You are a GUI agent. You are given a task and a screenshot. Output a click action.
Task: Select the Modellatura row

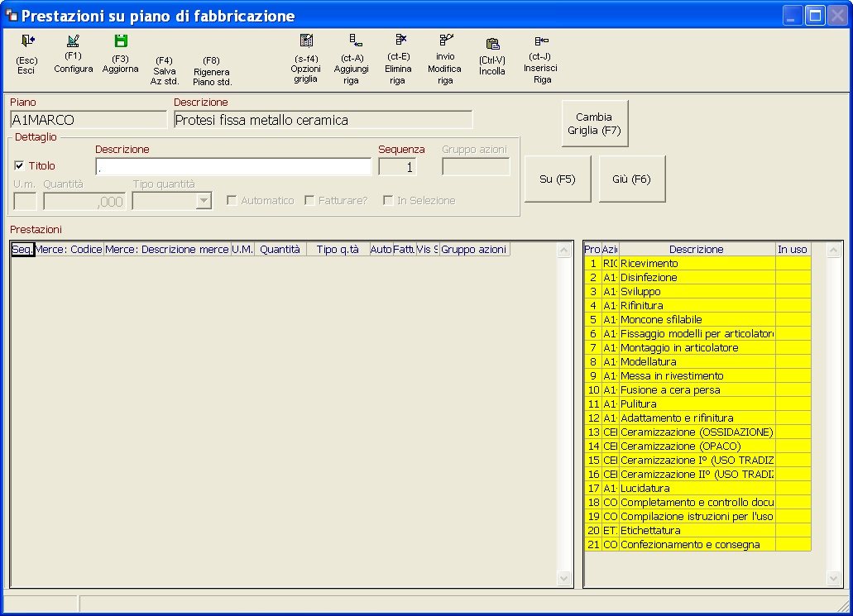pos(697,362)
